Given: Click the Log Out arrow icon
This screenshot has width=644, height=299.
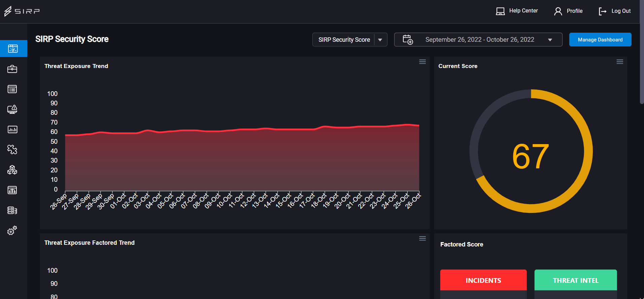Looking at the screenshot, I should point(603,11).
